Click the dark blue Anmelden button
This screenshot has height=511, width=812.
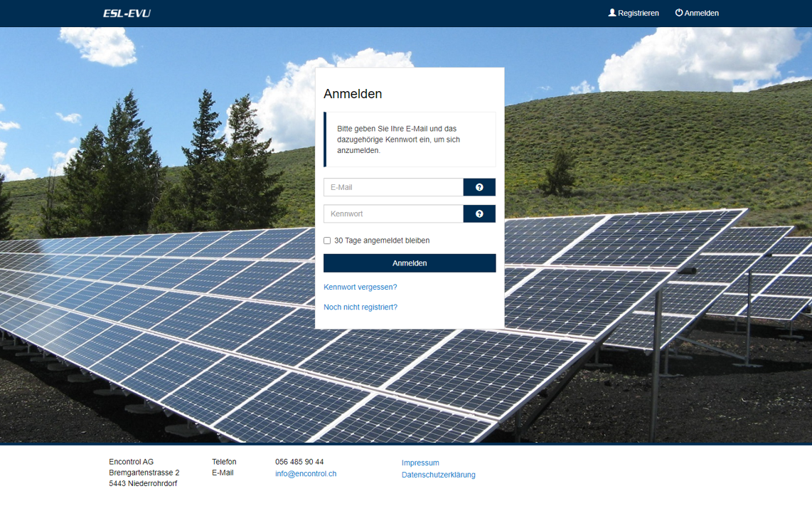pos(410,263)
